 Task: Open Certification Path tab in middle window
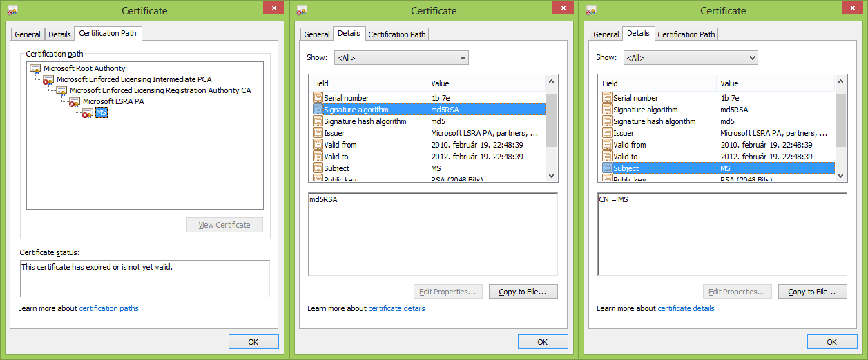pyautogui.click(x=397, y=34)
